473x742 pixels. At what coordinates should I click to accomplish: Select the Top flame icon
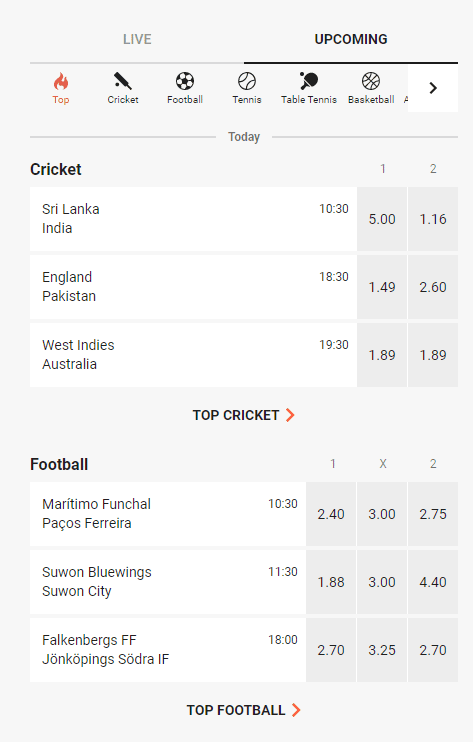(61, 81)
